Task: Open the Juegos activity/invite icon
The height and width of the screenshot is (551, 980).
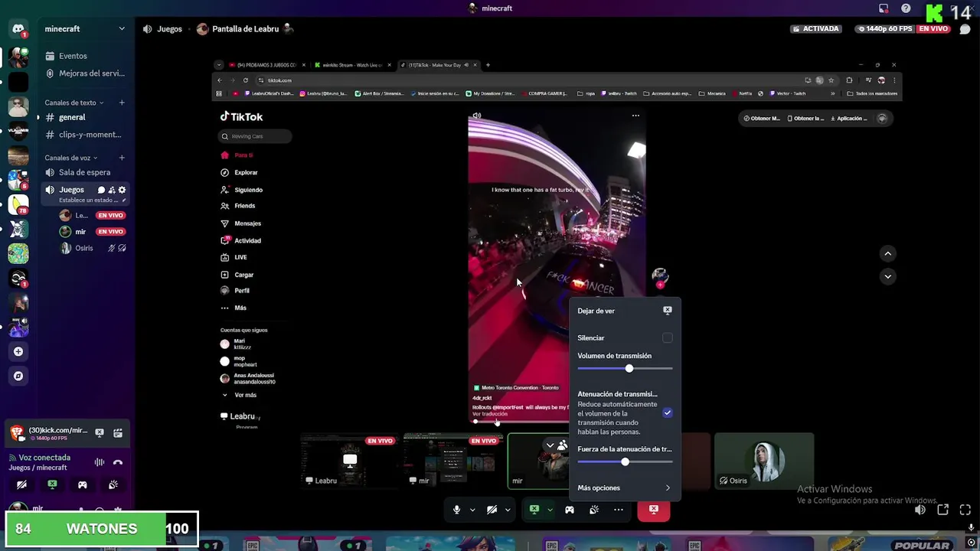Action: coord(112,190)
